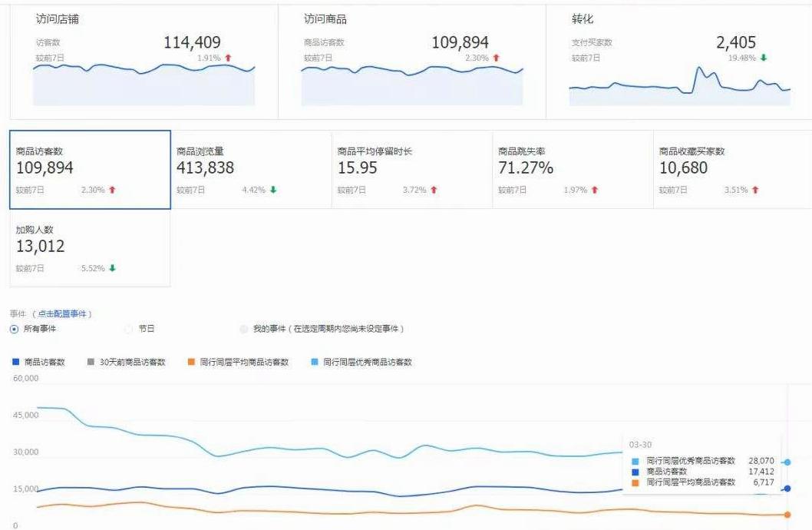The image size is (812, 530).
Task: Click the 访问商品 visitor trend sparkline
Action: (412, 84)
